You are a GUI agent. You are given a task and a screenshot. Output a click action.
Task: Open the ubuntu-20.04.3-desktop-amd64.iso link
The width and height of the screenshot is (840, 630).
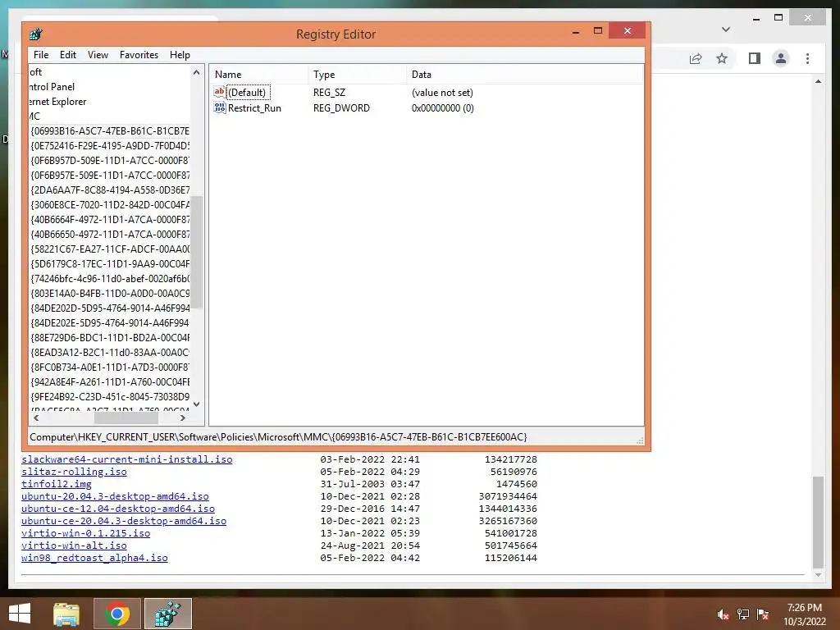pos(115,496)
